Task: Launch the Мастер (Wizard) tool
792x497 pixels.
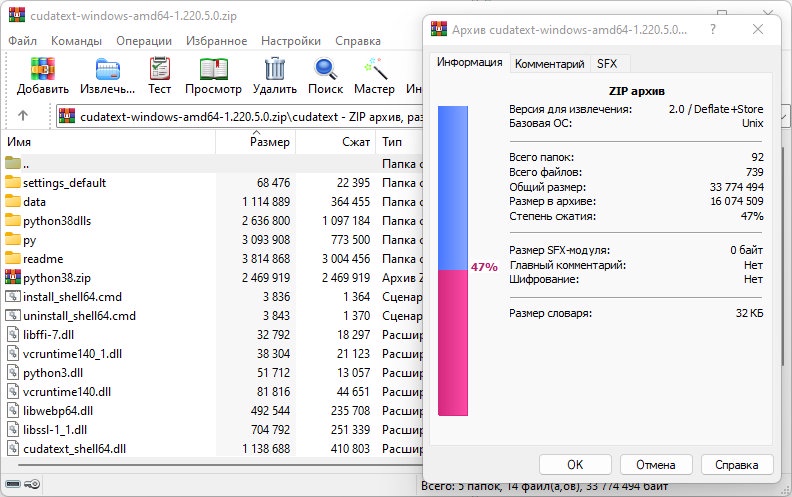Action: tap(374, 69)
